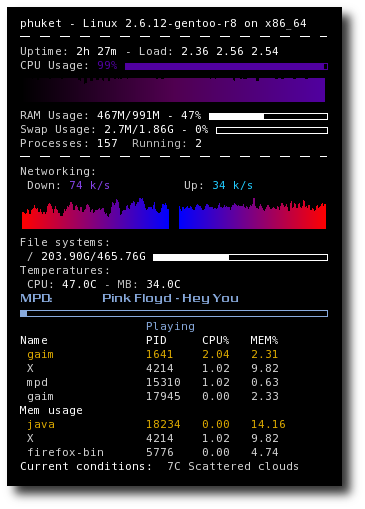365x509 pixels.
Task: Click the MPD song progress bar
Action: tap(174, 313)
